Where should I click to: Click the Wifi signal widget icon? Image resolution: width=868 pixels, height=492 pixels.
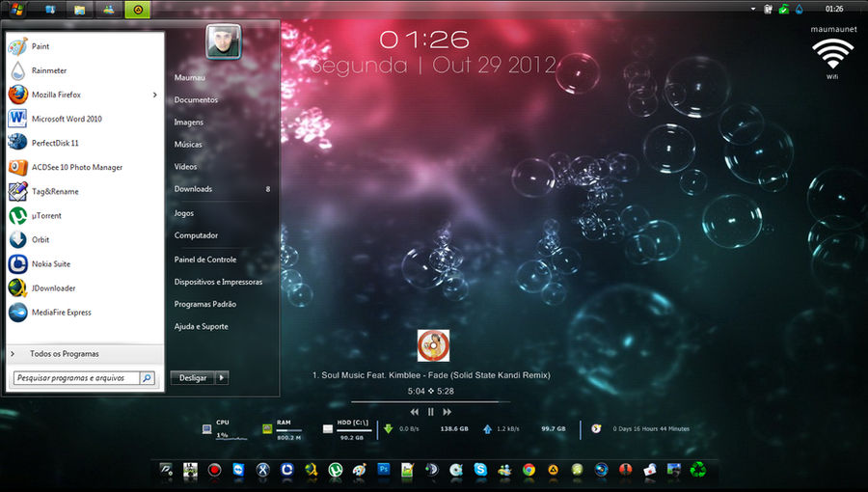point(832,55)
